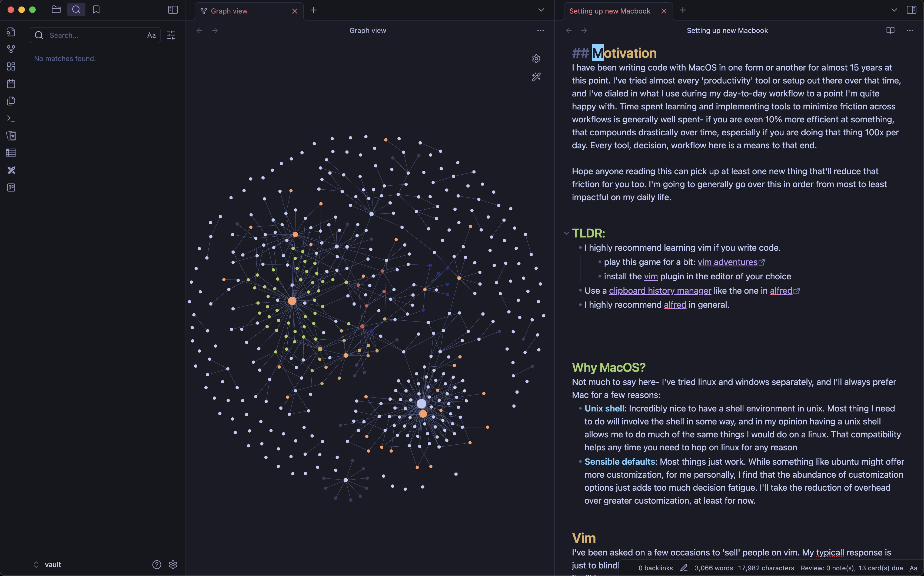Toggle search settings filter icon
This screenshot has width=924, height=576.
pyautogui.click(x=171, y=35)
